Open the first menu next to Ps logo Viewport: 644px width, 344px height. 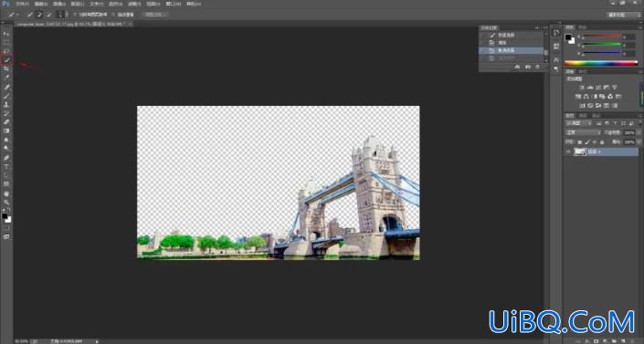[x=22, y=4]
